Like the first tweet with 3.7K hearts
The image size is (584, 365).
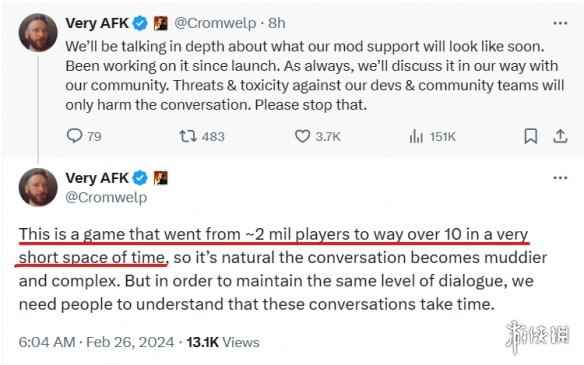tap(302, 136)
